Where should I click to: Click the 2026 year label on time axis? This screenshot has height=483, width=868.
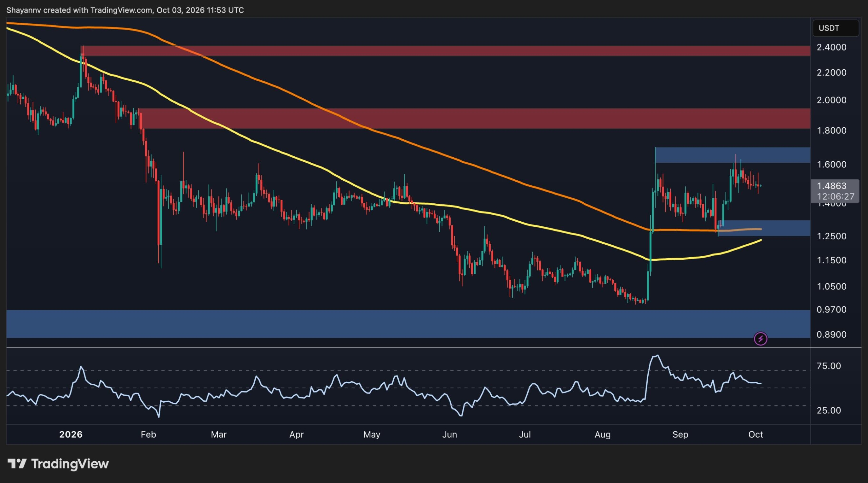71,435
